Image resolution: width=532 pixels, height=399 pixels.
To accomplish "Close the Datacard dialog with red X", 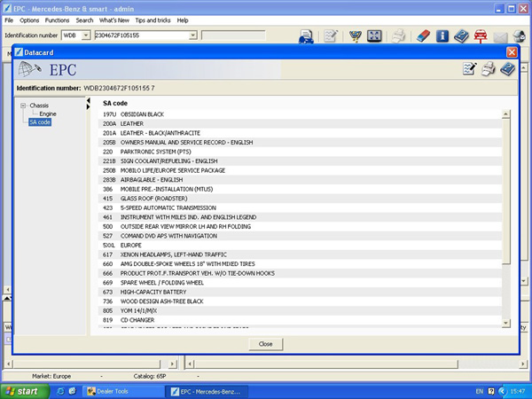I will pos(512,52).
